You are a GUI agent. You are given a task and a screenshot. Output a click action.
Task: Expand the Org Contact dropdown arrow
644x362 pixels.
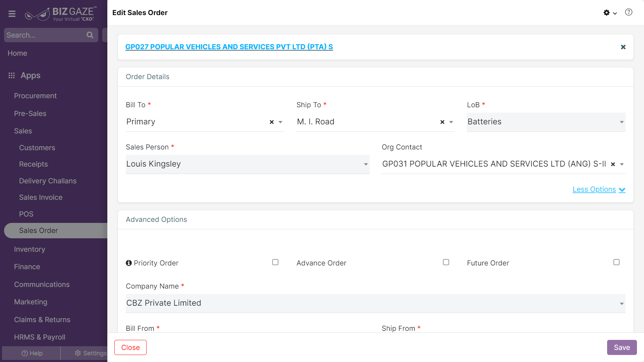click(x=622, y=164)
